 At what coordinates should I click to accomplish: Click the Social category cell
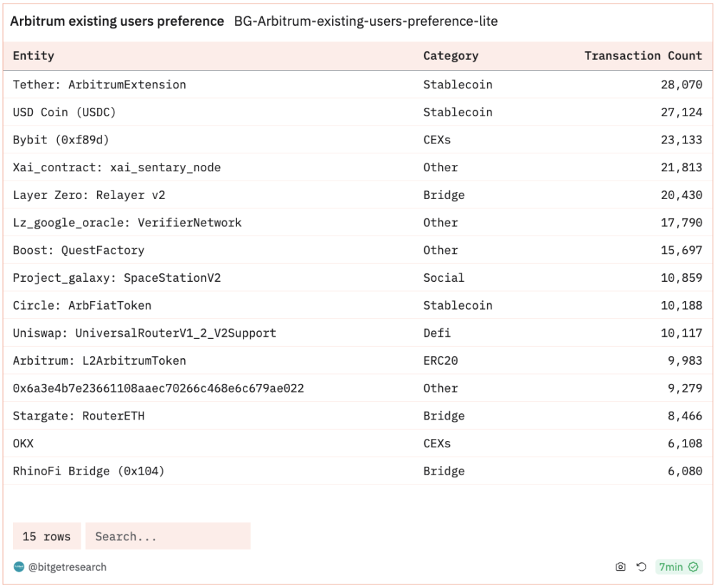pyautogui.click(x=443, y=278)
